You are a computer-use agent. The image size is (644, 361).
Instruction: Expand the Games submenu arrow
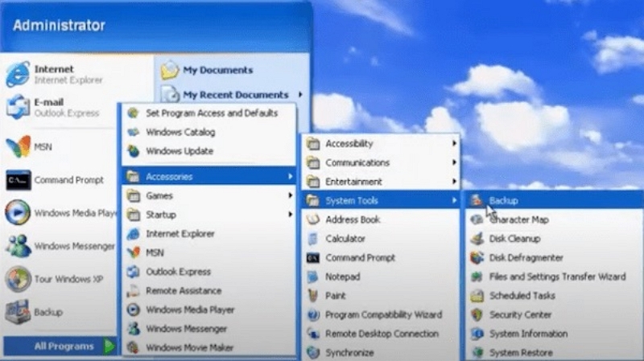(x=290, y=195)
